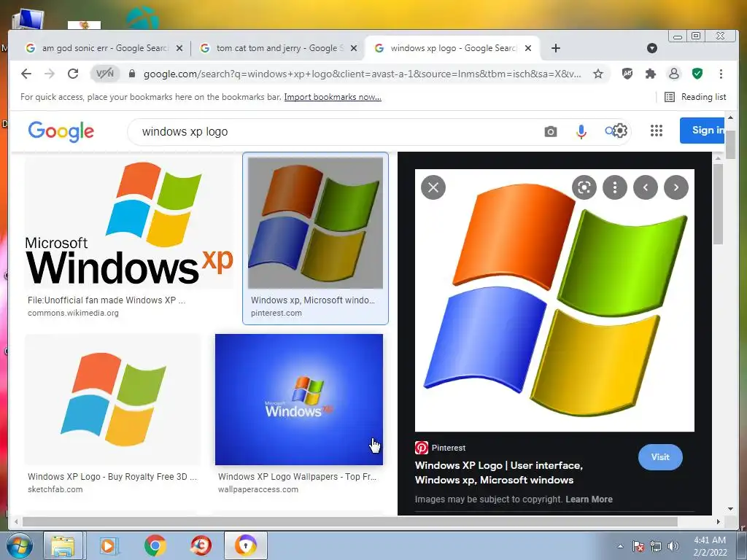The width and height of the screenshot is (747, 560).
Task: Open the network tray icon
Action: 656,546
